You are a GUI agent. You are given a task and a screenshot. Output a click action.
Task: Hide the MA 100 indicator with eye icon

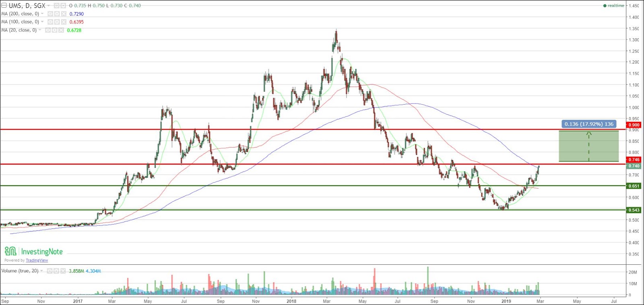pos(50,22)
